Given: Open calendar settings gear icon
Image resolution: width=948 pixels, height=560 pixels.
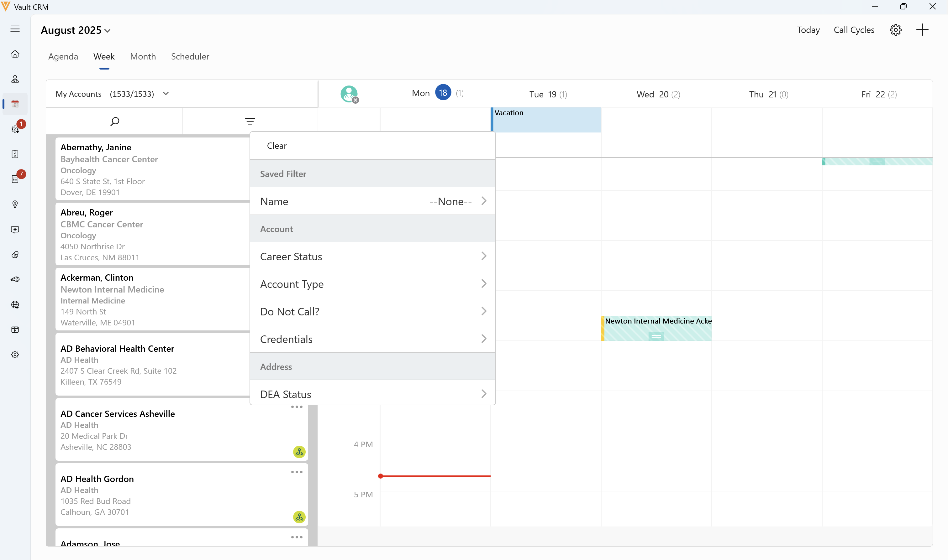Looking at the screenshot, I should (896, 30).
